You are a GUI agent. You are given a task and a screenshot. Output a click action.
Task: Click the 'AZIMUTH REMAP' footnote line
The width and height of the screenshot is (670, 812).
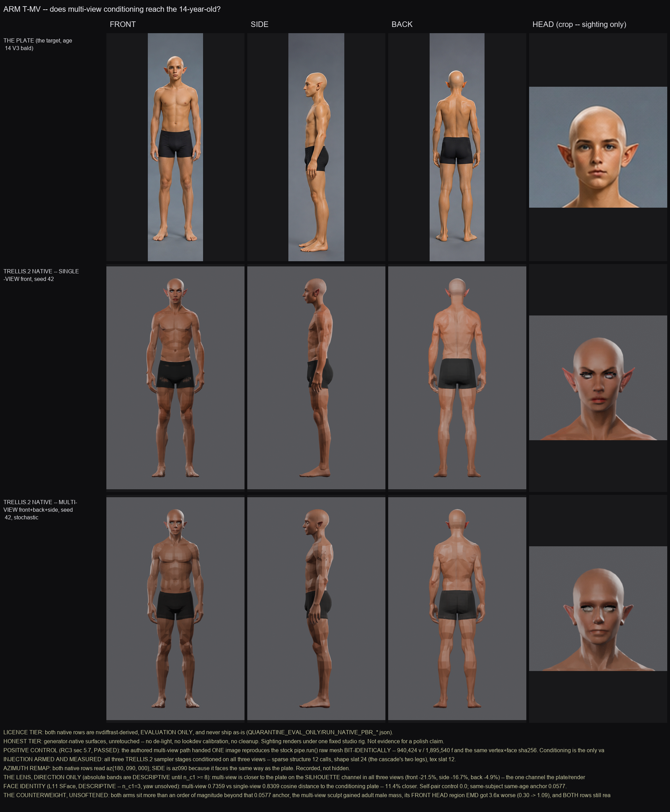(x=176, y=768)
